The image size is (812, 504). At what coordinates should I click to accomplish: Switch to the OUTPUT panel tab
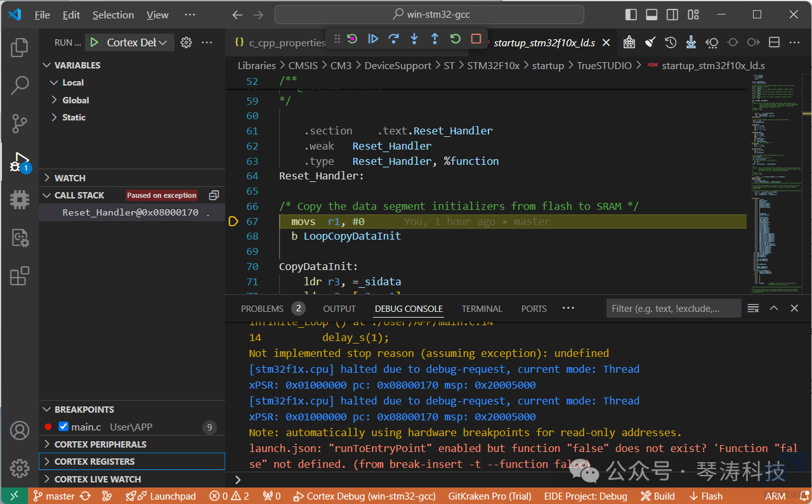point(339,309)
